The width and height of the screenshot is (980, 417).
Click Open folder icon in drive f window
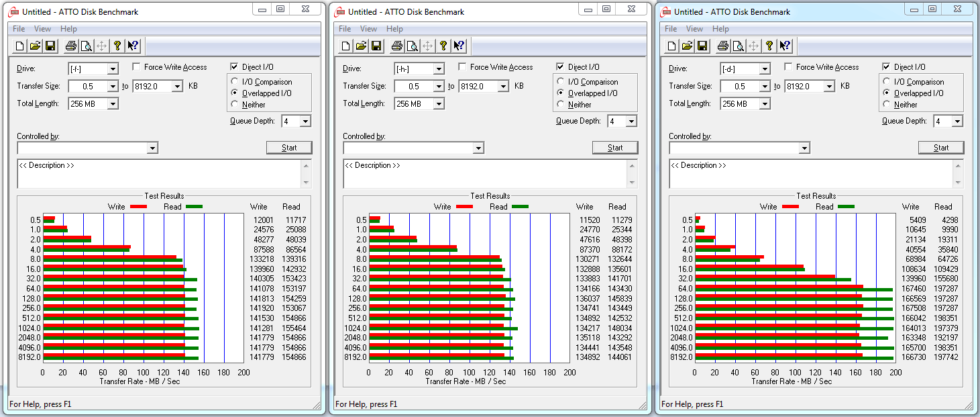point(35,46)
